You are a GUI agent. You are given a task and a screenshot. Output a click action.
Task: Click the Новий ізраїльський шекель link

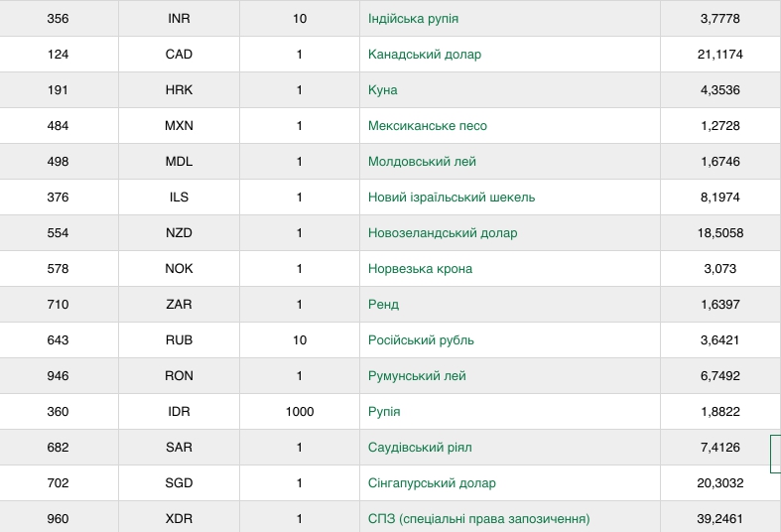click(451, 198)
